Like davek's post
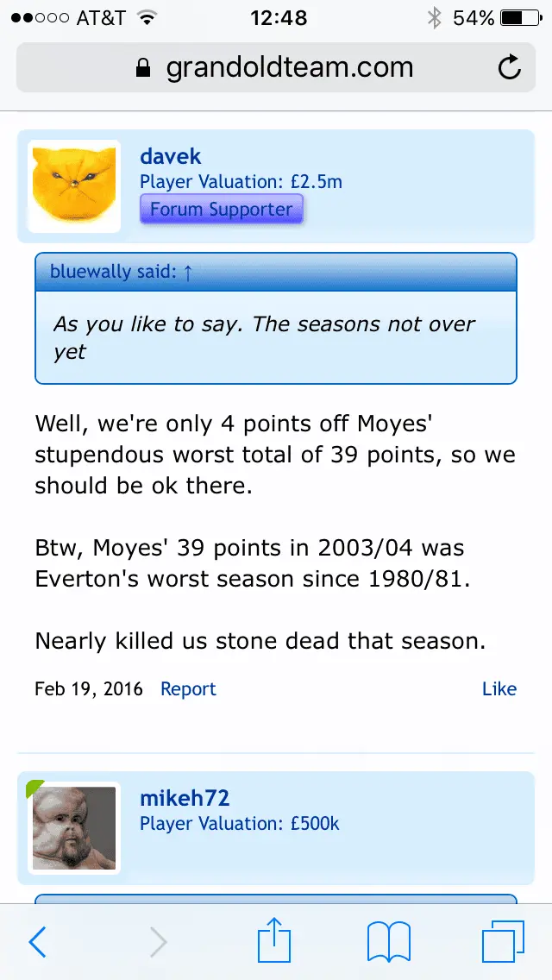The image size is (552, 980). click(x=499, y=688)
